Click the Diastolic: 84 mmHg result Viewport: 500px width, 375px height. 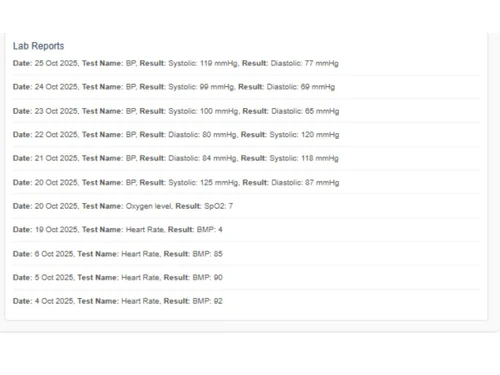point(202,158)
